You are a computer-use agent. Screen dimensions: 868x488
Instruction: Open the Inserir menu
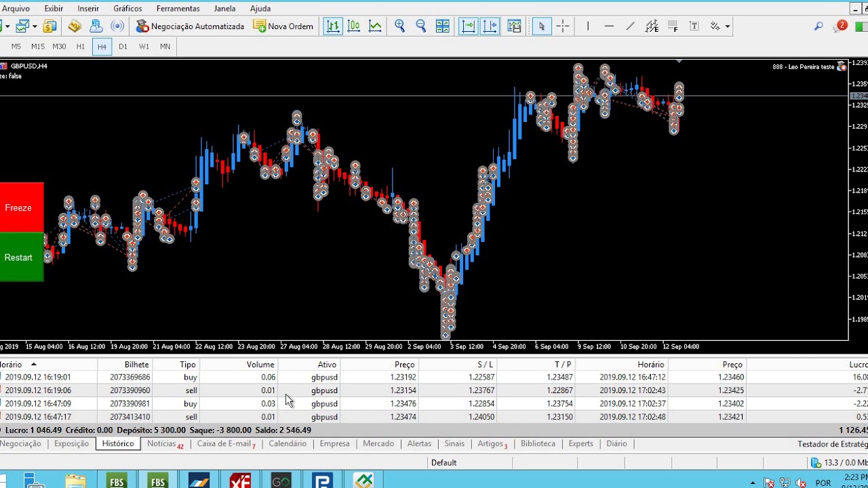(88, 9)
